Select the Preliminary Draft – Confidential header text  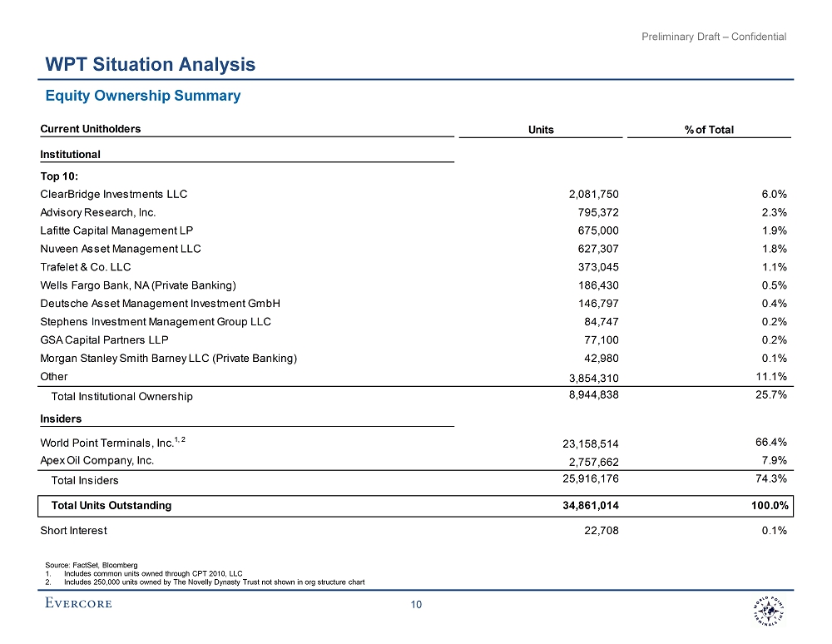[x=713, y=36]
